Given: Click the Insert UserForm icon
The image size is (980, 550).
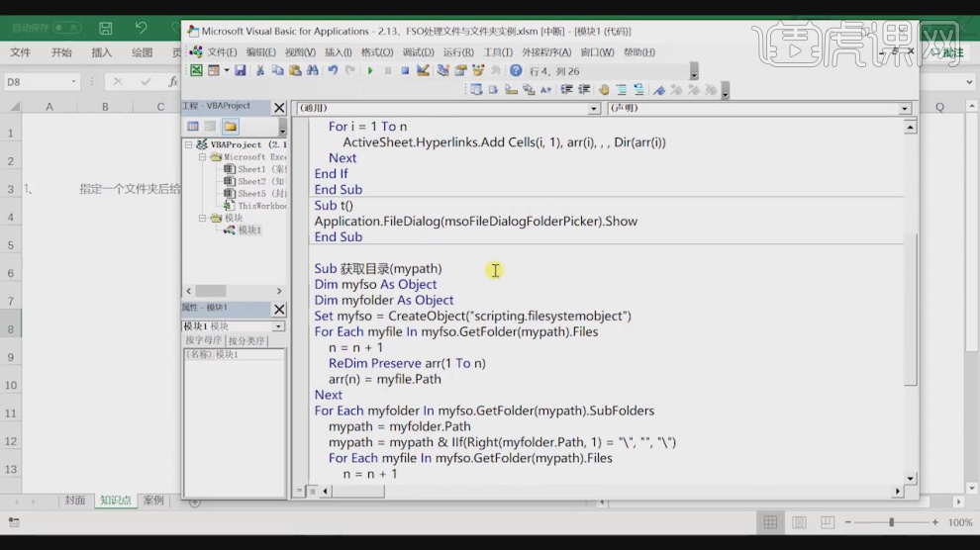Looking at the screenshot, I should coord(214,70).
